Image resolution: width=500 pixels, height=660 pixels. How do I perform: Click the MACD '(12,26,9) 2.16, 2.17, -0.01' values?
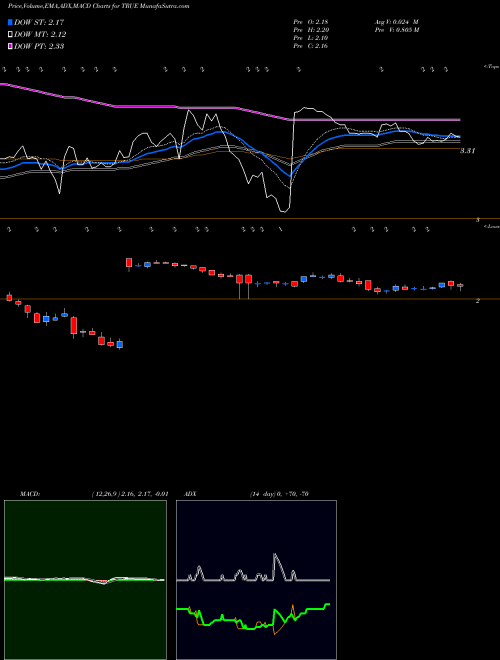click(129, 494)
